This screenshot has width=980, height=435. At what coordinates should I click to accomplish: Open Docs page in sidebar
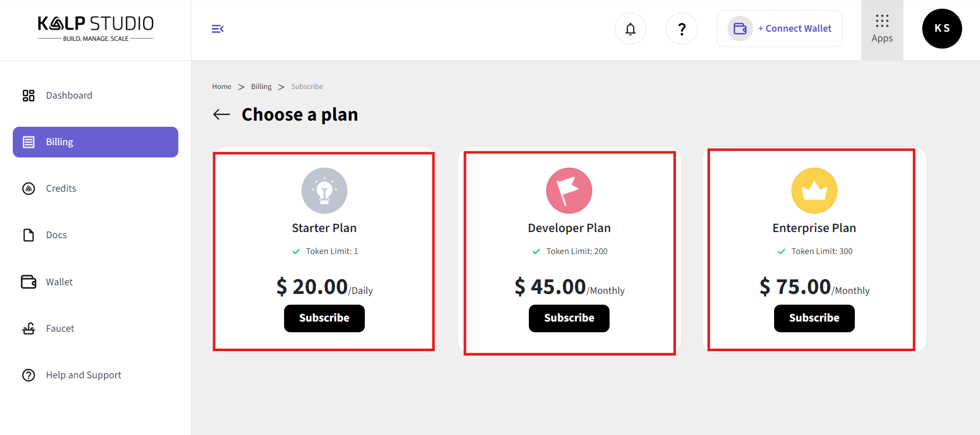click(56, 235)
